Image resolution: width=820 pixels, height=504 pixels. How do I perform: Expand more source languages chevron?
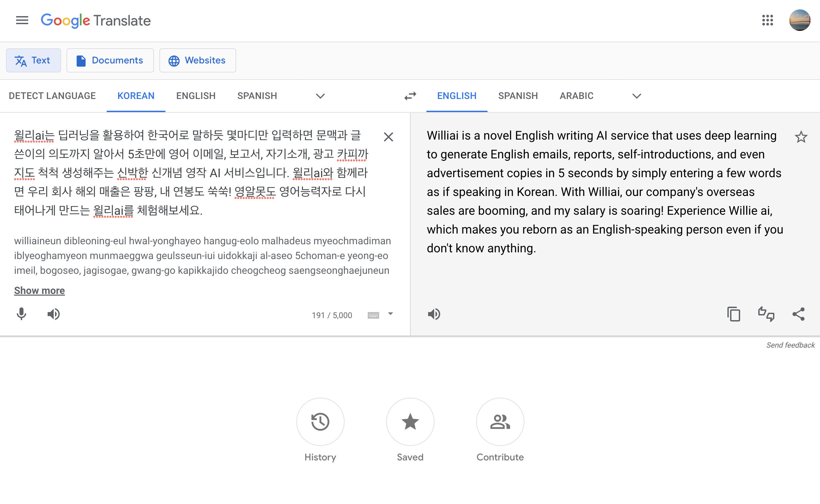coord(320,96)
